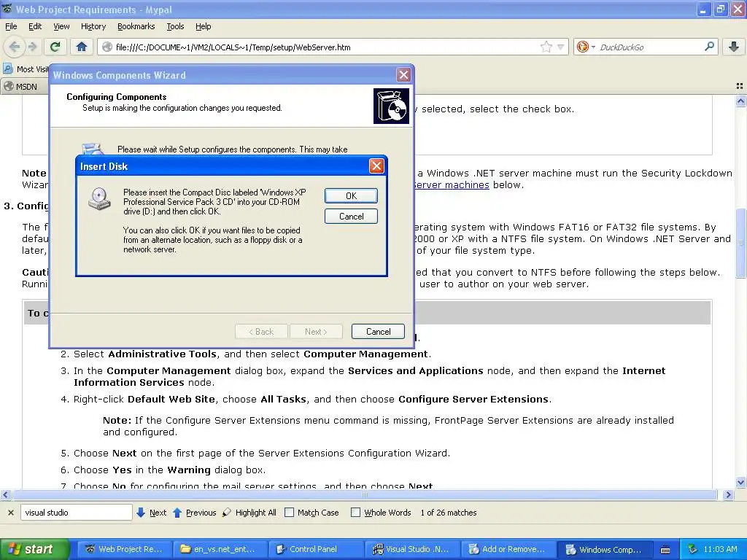Click the page icon in the address bar

pos(107,47)
